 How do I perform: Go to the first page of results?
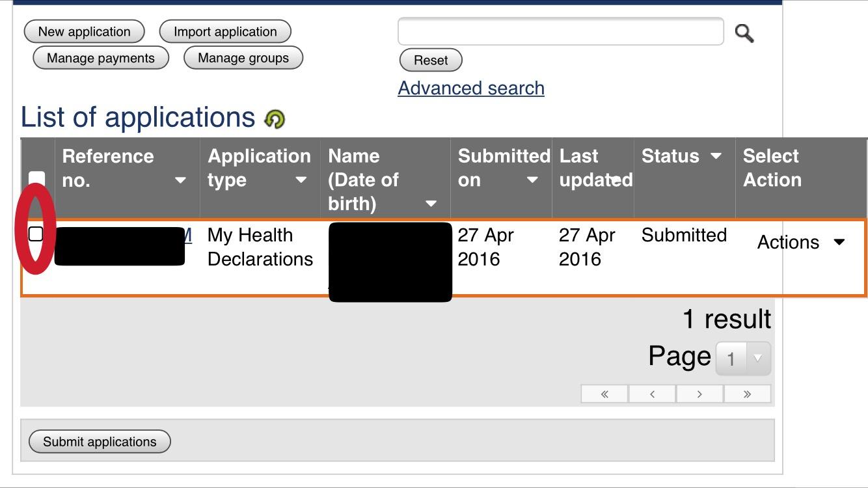[604, 394]
